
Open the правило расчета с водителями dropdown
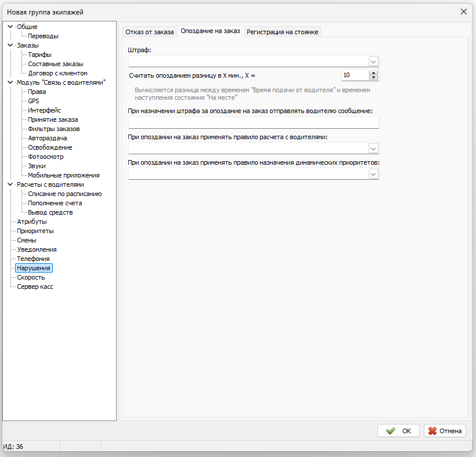coord(373,148)
